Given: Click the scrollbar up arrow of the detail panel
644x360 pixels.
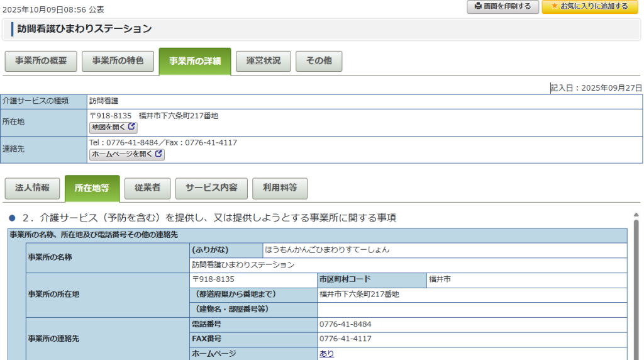Looking at the screenshot, I should point(636,215).
